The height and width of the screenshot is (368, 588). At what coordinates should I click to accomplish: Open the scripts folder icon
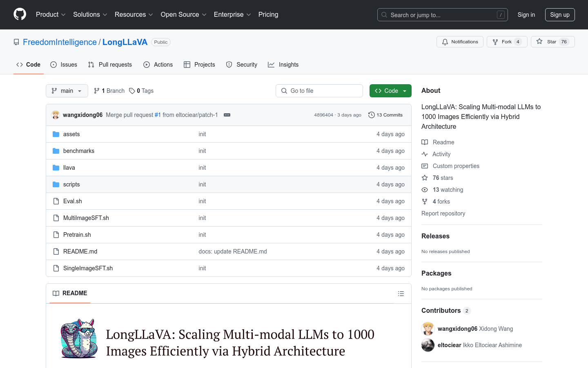pos(56,184)
